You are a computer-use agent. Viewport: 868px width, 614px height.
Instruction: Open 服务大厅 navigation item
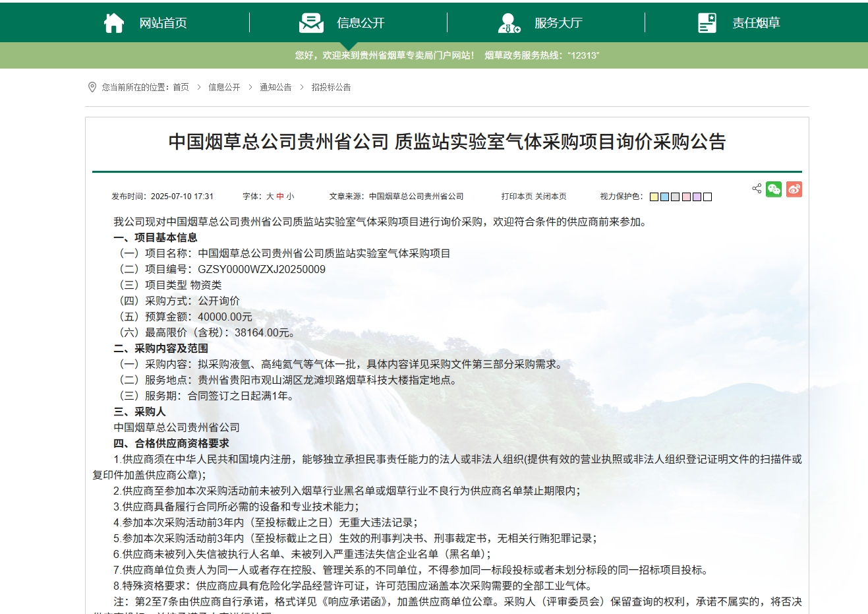[558, 23]
